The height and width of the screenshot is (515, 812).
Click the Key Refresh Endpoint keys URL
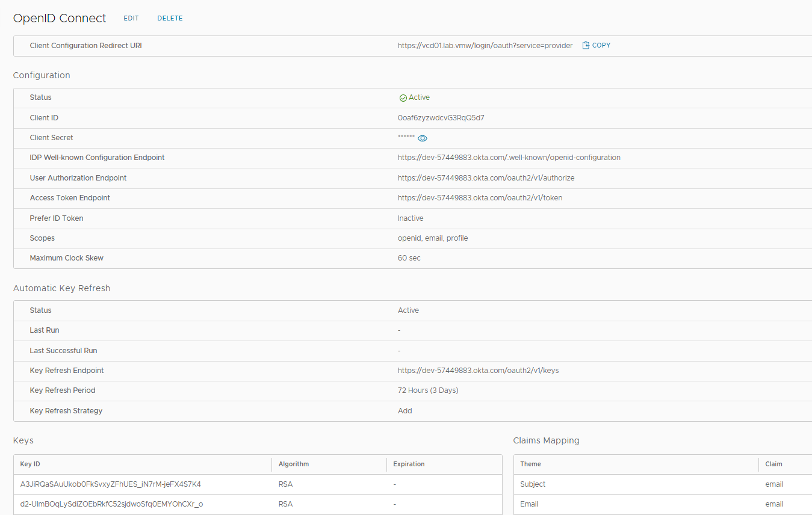[478, 371]
